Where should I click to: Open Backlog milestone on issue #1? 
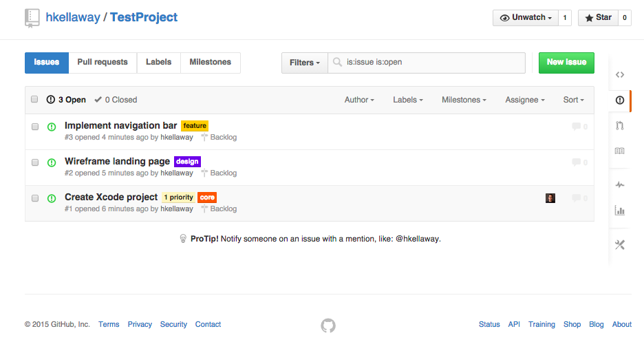coord(219,209)
